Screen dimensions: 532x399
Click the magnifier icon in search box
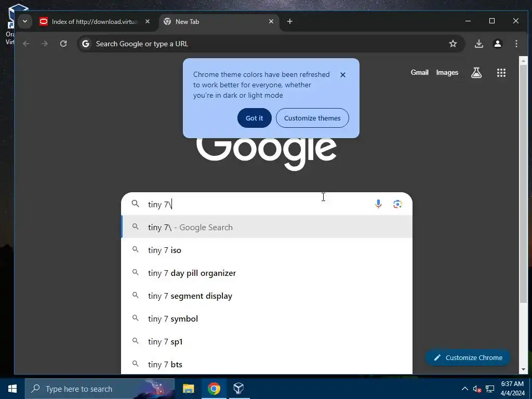tap(136, 204)
